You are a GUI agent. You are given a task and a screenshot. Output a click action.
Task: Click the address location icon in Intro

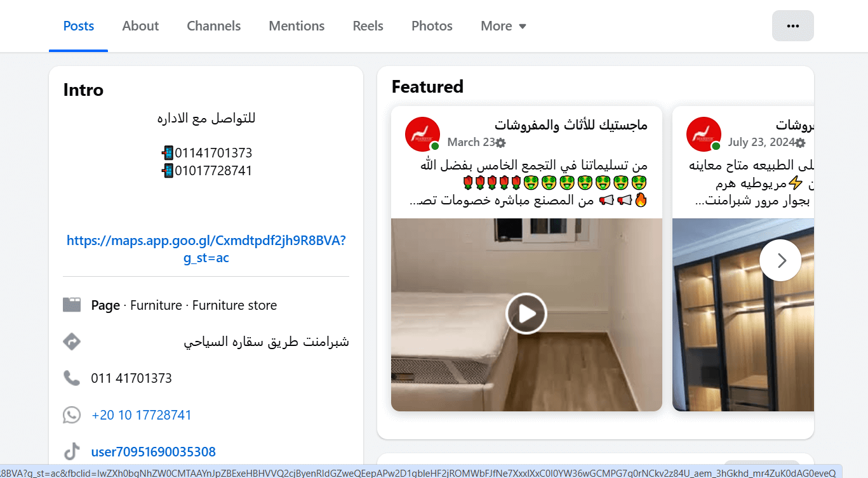click(x=72, y=341)
